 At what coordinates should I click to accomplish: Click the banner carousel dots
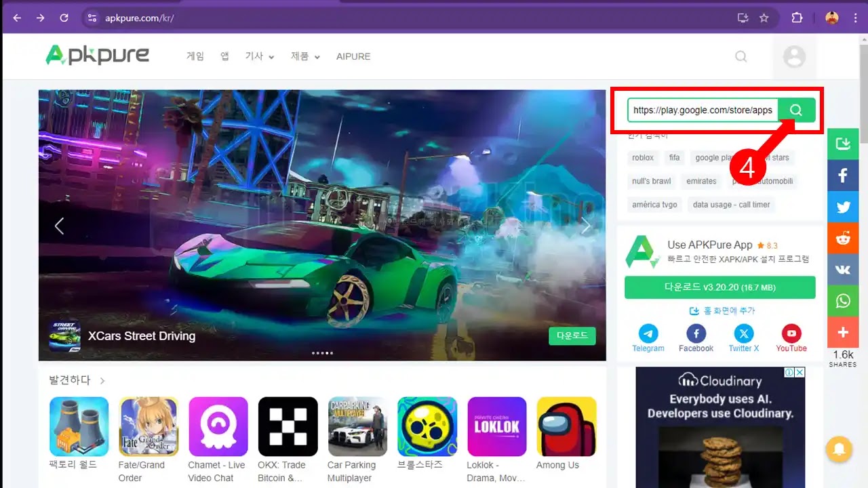click(x=322, y=353)
